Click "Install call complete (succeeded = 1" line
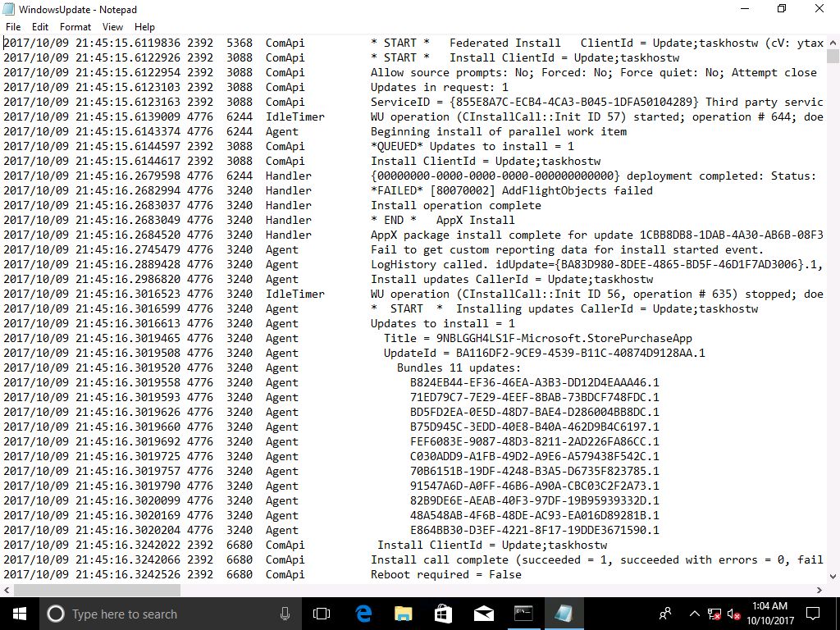The height and width of the screenshot is (630, 840). [x=596, y=559]
